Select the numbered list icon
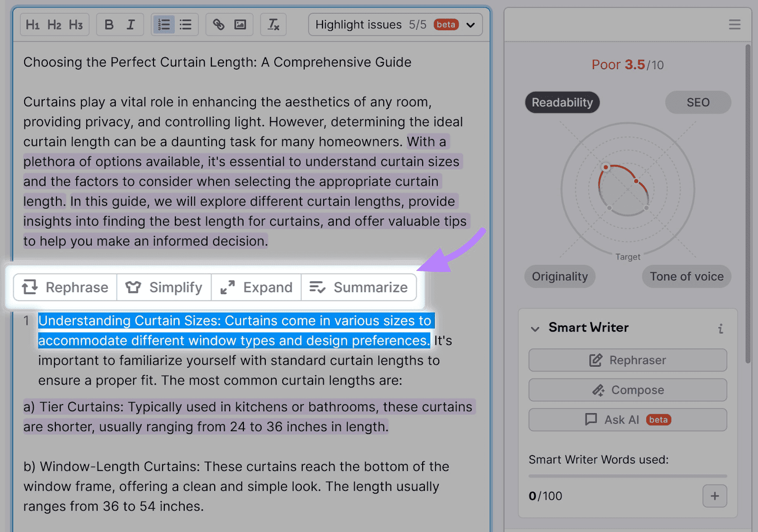758x532 pixels. (163, 24)
